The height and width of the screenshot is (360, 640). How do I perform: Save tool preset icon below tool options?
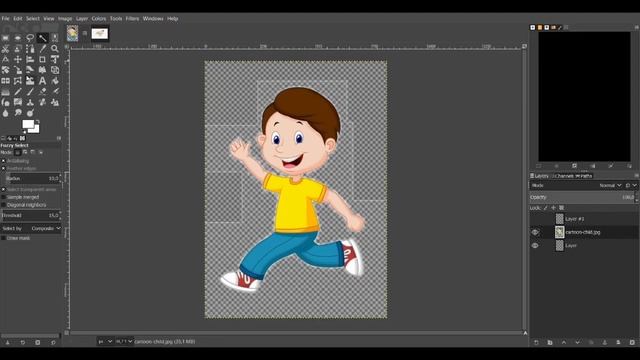[7, 342]
